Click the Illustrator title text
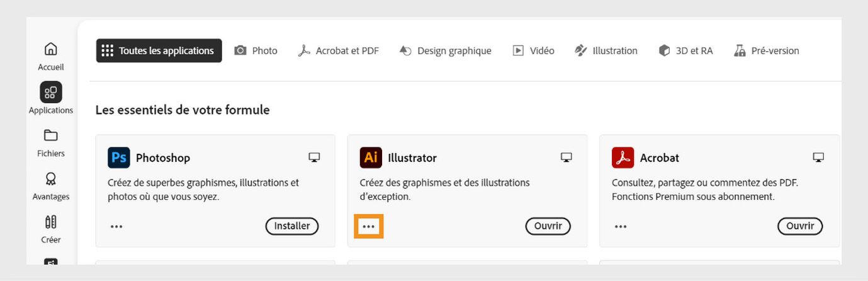The image size is (868, 281). pos(412,158)
